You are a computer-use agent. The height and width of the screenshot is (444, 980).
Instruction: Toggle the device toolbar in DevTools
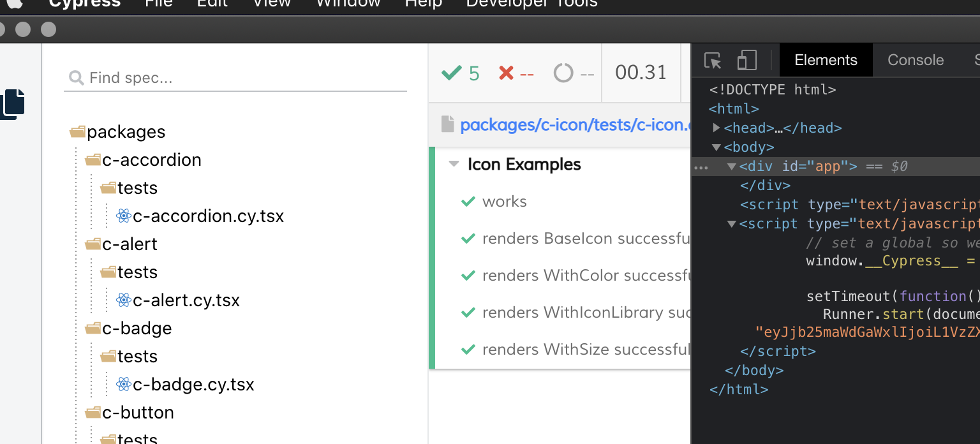click(x=746, y=61)
